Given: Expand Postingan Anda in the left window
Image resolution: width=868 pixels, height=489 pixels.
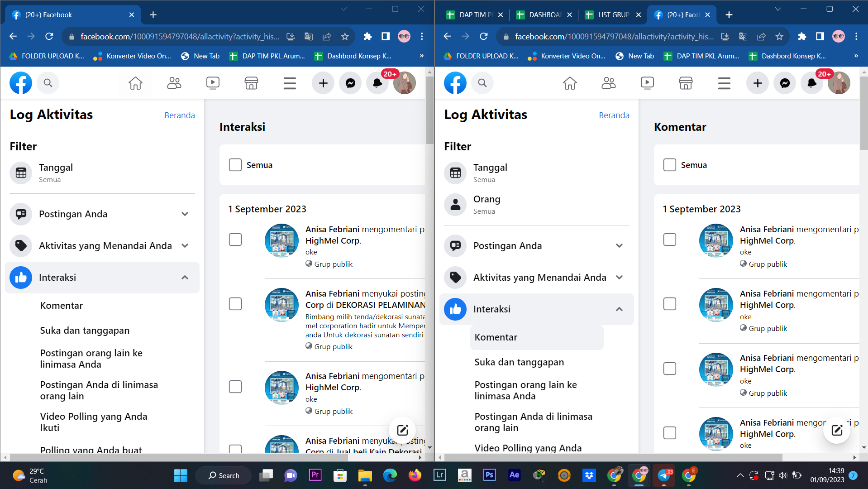Looking at the screenshot, I should (102, 214).
